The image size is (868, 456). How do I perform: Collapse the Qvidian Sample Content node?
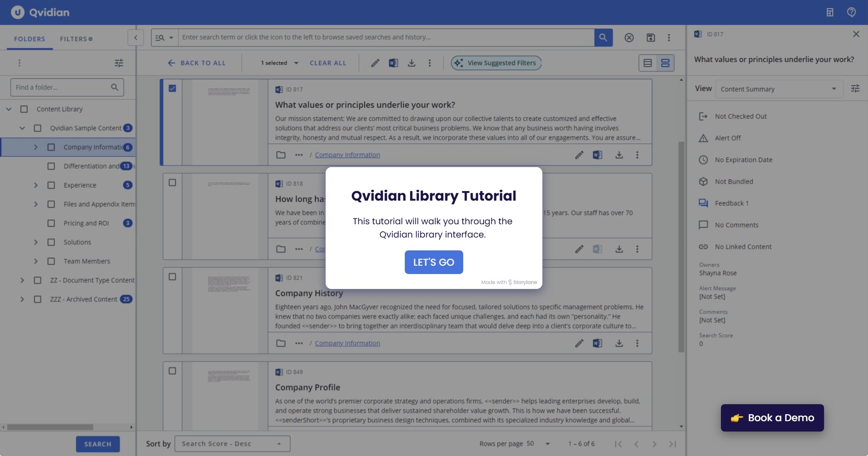[22, 128]
